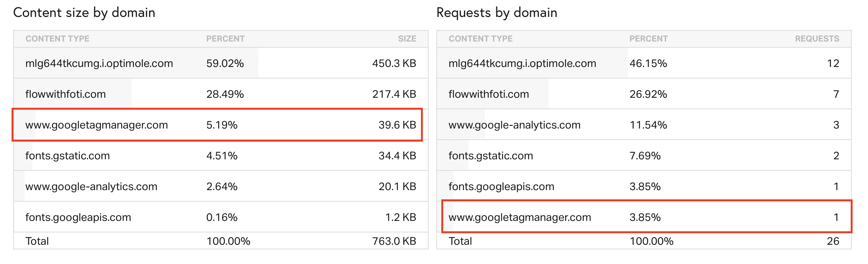Click CONTENT TYPE header in content size table
868x264 pixels.
coord(57,39)
